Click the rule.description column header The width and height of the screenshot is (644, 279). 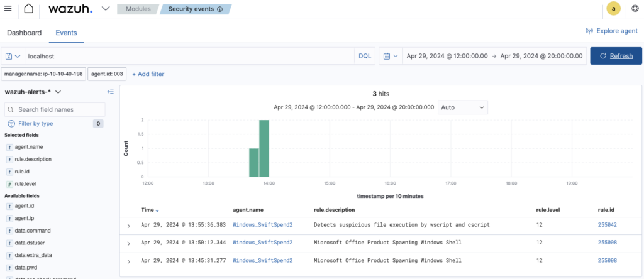[x=334, y=210]
